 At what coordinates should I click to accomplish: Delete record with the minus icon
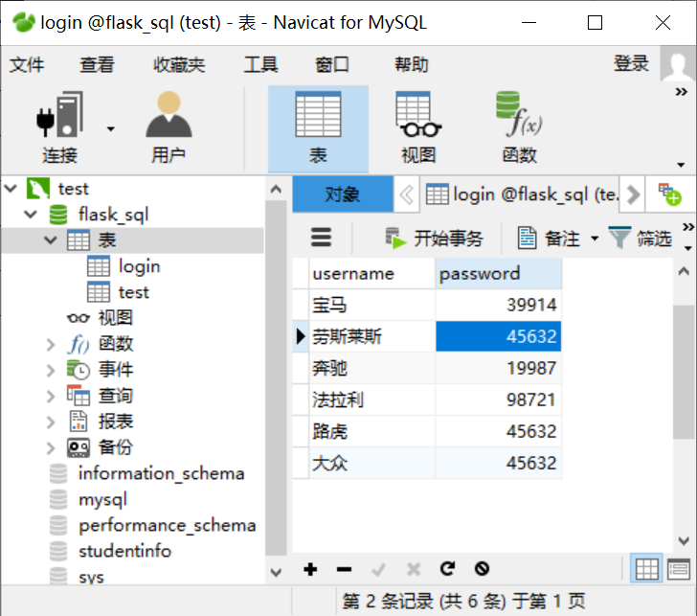[344, 569]
